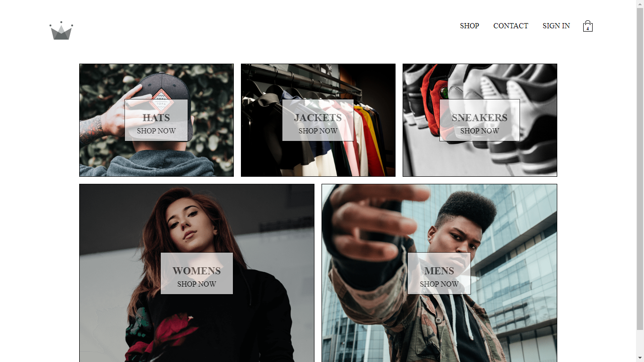Click SHOP NOW under WOMENS
Image resolution: width=644 pixels, height=362 pixels.
(x=197, y=284)
